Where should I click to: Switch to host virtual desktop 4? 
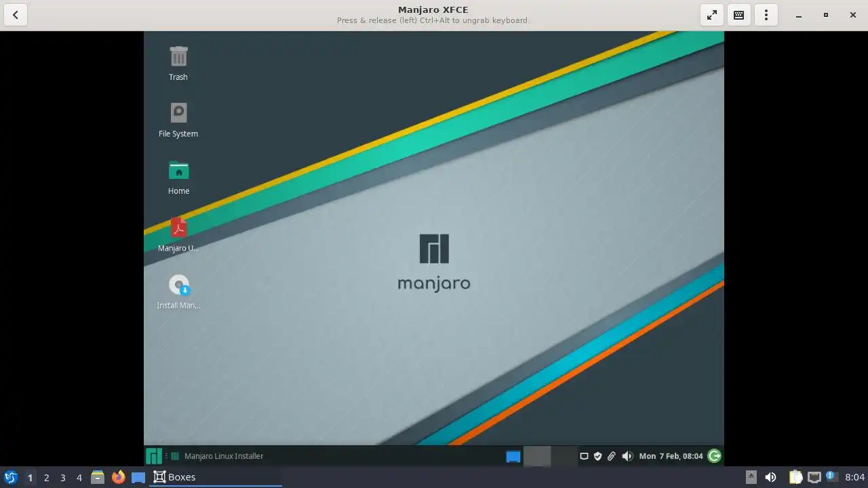click(79, 477)
